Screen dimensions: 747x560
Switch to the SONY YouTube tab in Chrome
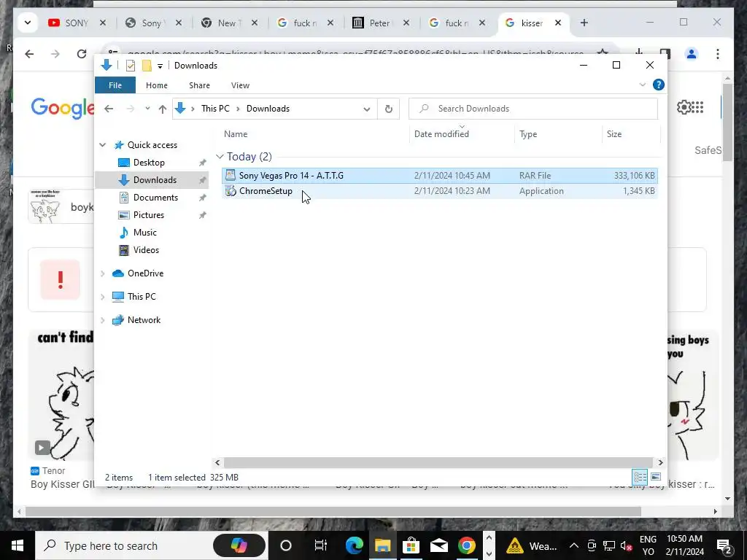click(77, 23)
